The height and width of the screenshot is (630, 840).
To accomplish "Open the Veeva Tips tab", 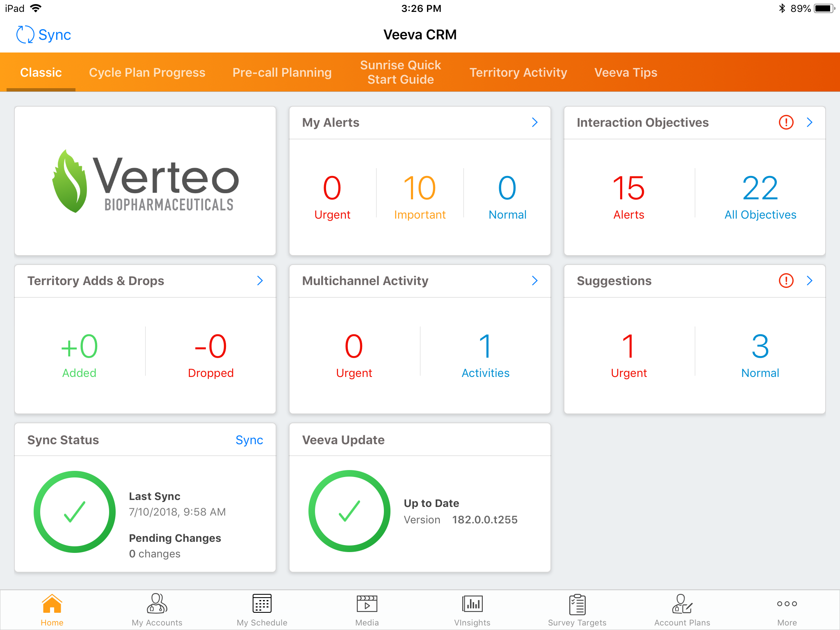I will pos(625,73).
